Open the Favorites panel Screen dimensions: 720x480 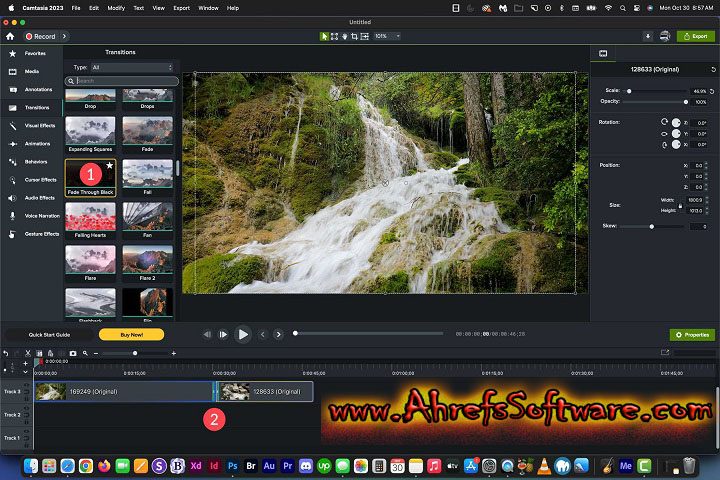click(x=31, y=53)
